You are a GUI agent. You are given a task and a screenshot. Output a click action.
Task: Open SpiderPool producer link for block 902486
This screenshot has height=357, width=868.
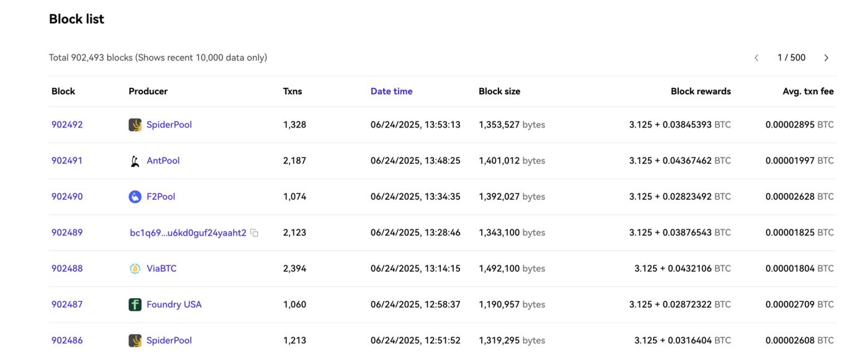coord(169,340)
